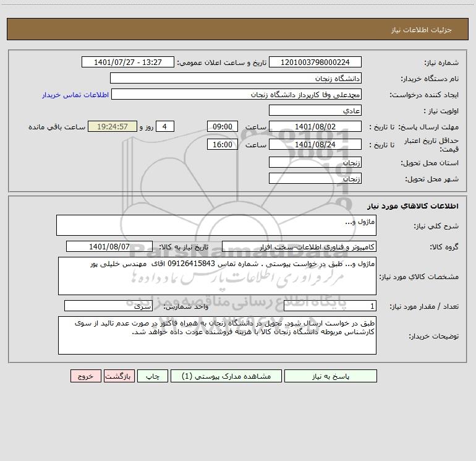Click the label شماره نیاز:

coord(441,62)
